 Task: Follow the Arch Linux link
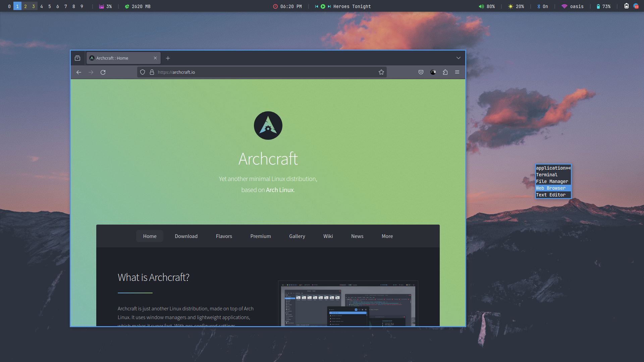coord(279,190)
